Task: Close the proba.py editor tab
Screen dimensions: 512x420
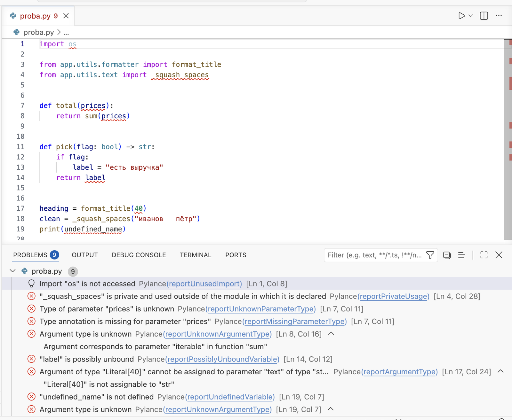Action: point(66,16)
